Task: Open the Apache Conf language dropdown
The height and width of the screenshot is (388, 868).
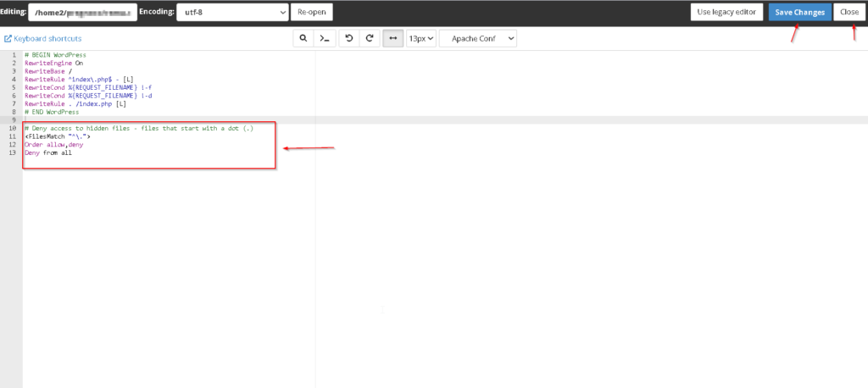Action: click(478, 39)
